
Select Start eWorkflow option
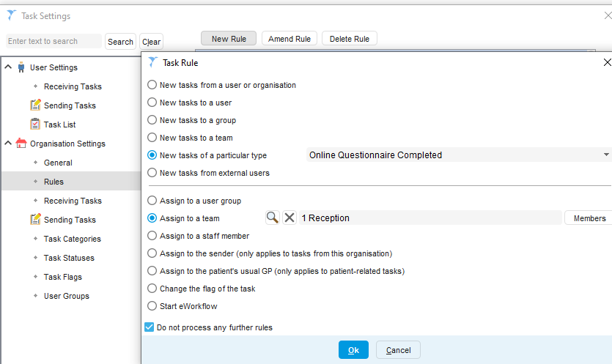[x=152, y=306]
